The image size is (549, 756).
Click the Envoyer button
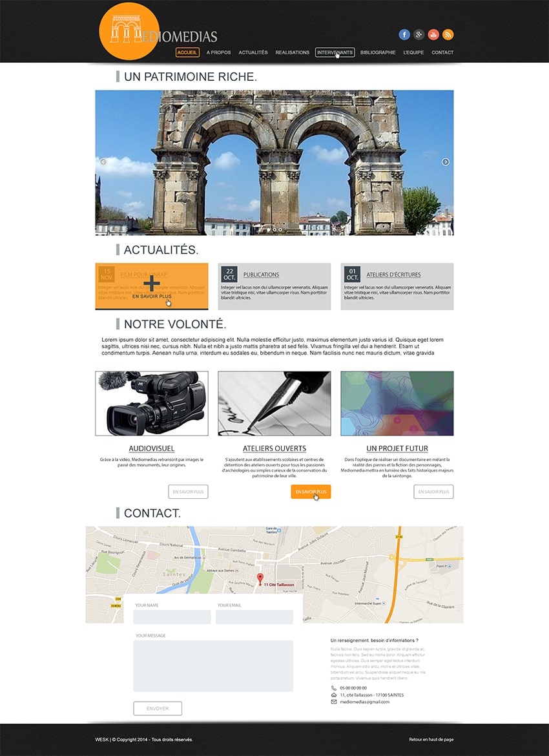158,708
